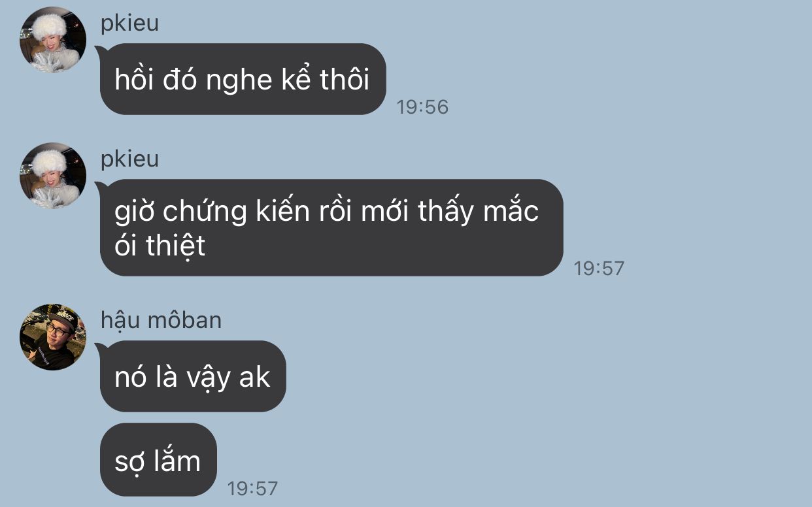This screenshot has height=507, width=812.
Task: Click the 'nó là vậy ak' message
Action: pos(192,376)
